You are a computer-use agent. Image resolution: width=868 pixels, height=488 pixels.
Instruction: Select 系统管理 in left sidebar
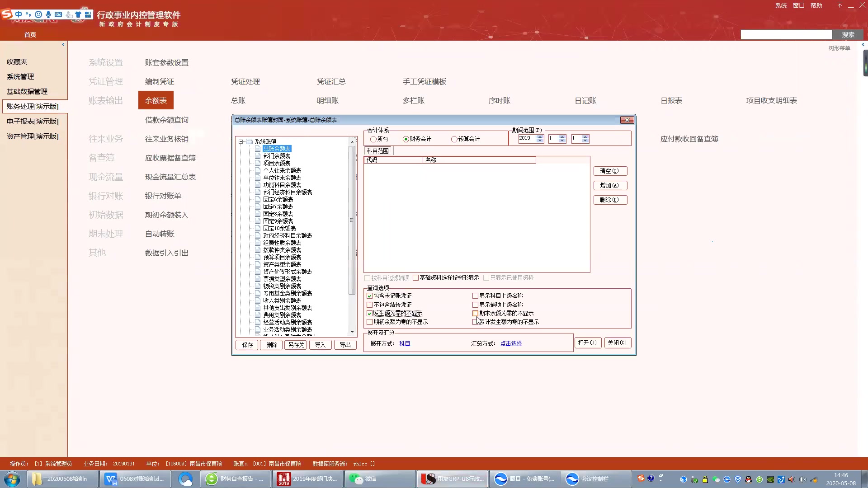[x=20, y=77]
